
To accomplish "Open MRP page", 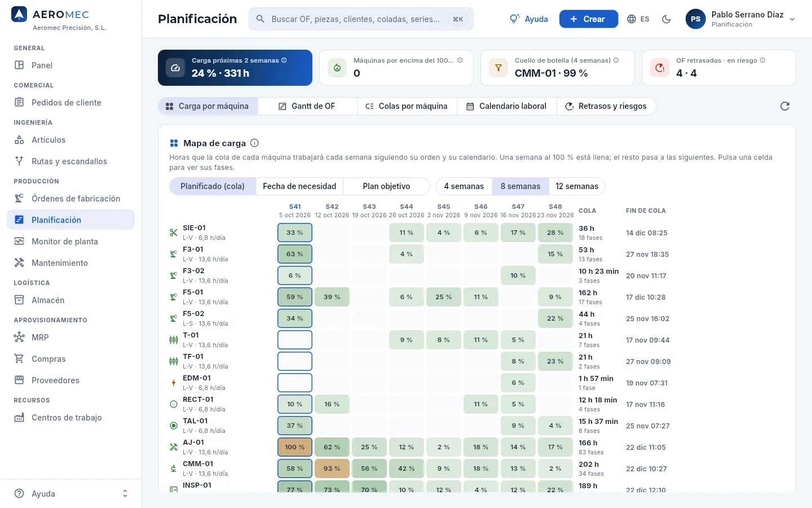I will coord(70,338).
